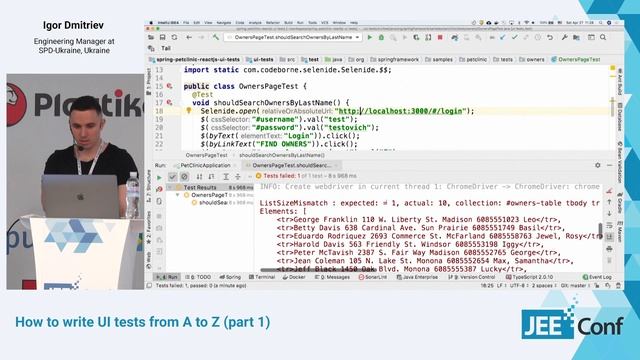
Task: Open the project folder icon in the toolbar
Action: click(x=151, y=38)
